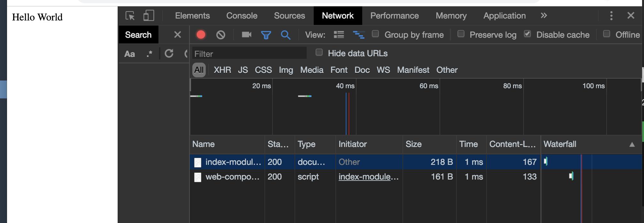644x223 pixels.
Task: Open the Elements tab
Action: tap(192, 16)
